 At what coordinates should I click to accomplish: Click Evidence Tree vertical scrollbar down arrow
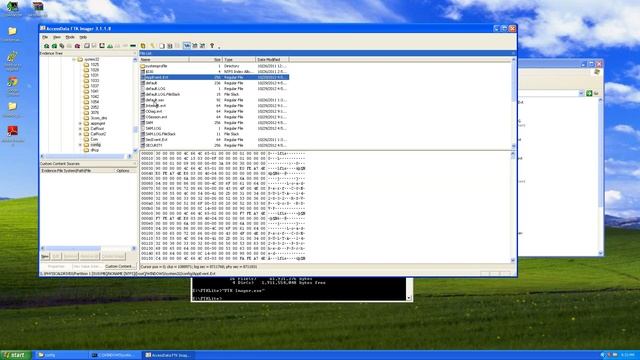(135, 150)
